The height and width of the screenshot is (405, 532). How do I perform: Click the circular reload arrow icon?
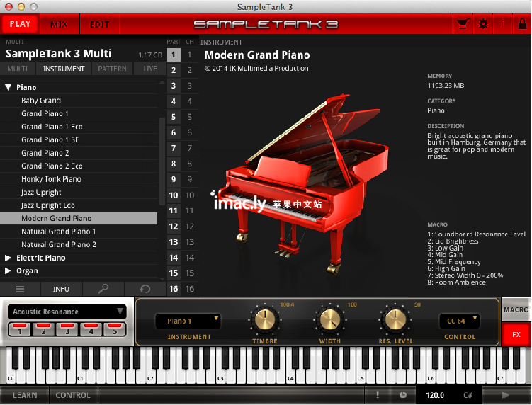coord(145,289)
